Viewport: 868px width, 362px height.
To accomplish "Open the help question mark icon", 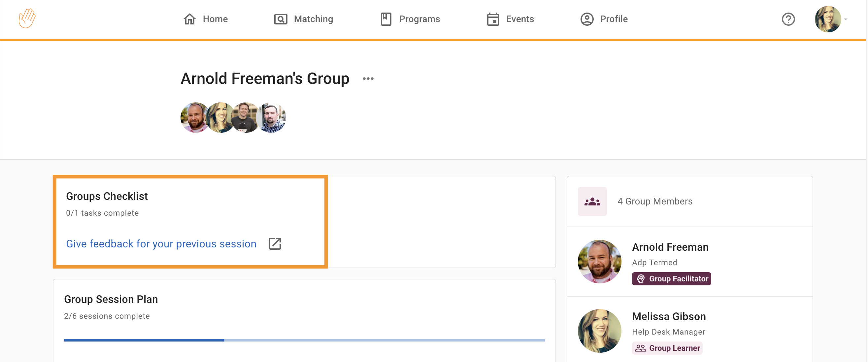I will [788, 19].
